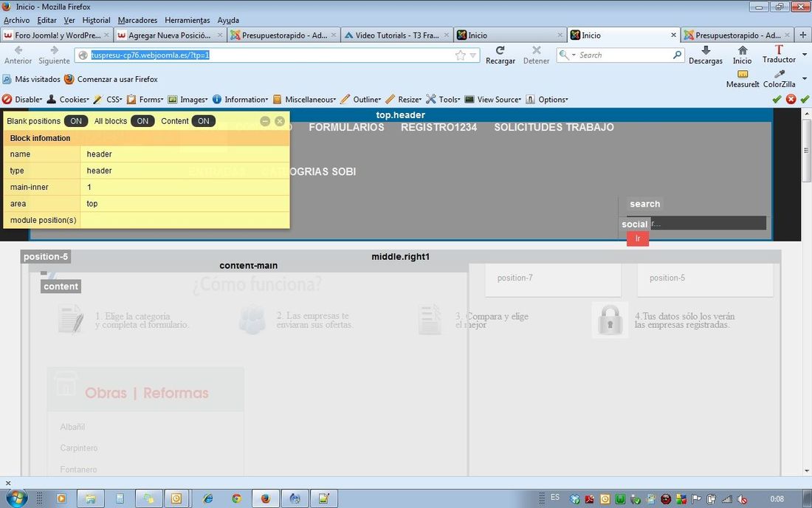
Task: Click the page vertical scrollbar thumb
Action: point(806,150)
